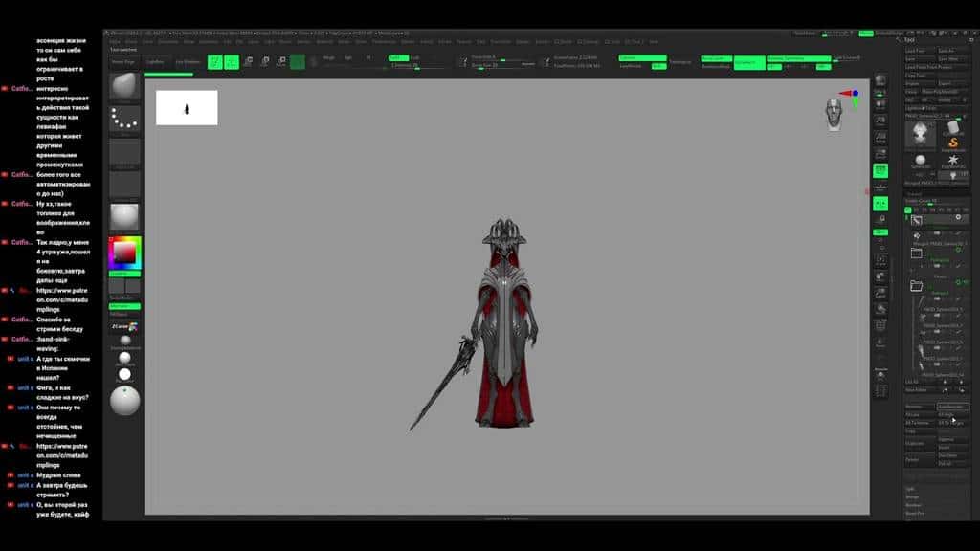The height and width of the screenshot is (551, 980).
Task: Click the PolyF icon on right shelf
Action: tap(880, 325)
